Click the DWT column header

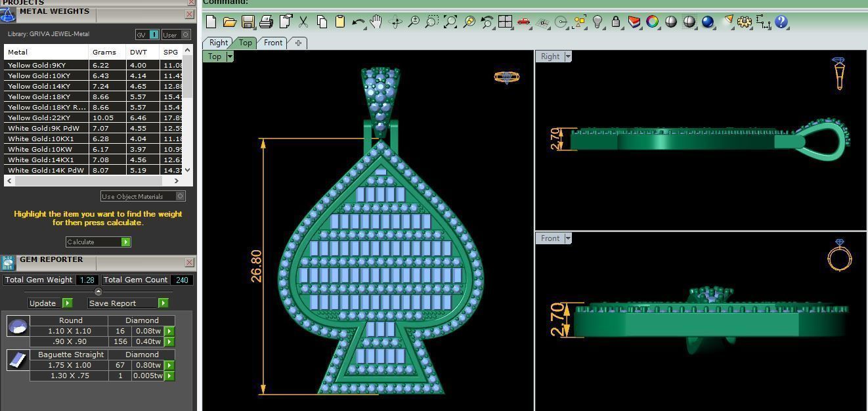click(x=142, y=52)
